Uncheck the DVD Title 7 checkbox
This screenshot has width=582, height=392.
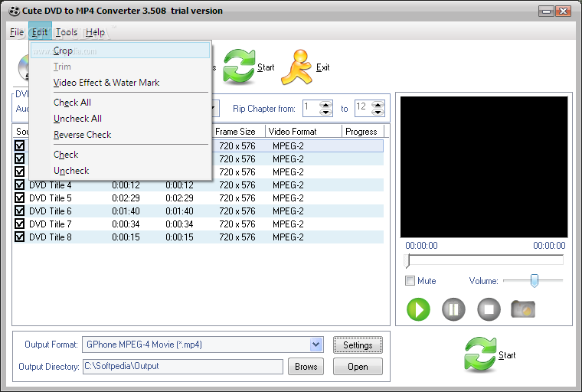(20, 224)
